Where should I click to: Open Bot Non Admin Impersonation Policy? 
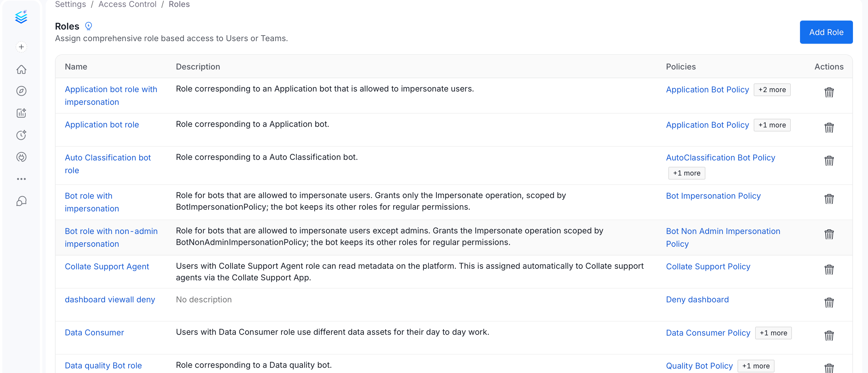coord(723,238)
